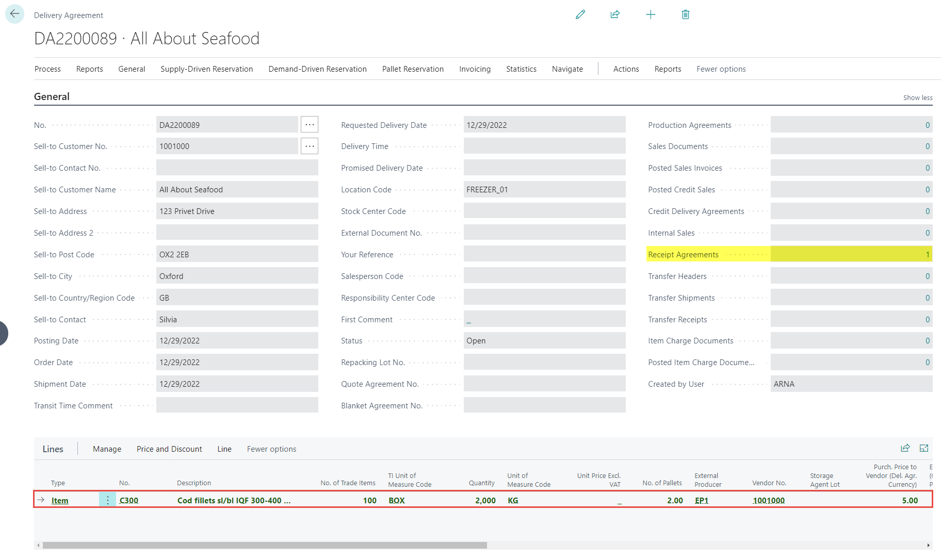Screen dimensions: 941x560
Task: Open lookup ellipsis for Sell-to Customer No.
Action: (x=310, y=146)
